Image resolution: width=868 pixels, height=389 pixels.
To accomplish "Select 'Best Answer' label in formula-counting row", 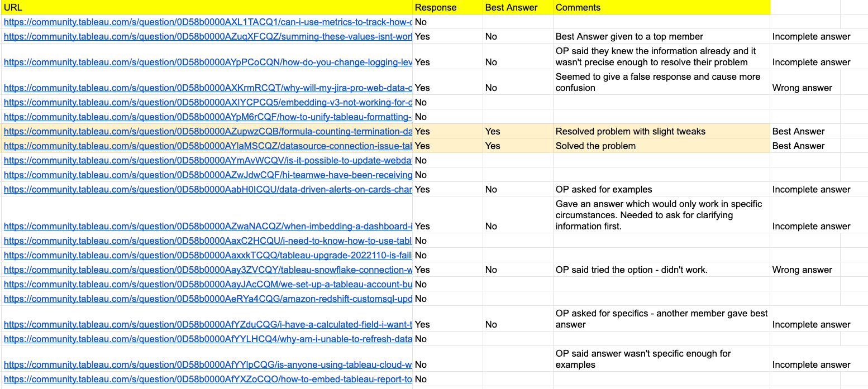I will (798, 132).
